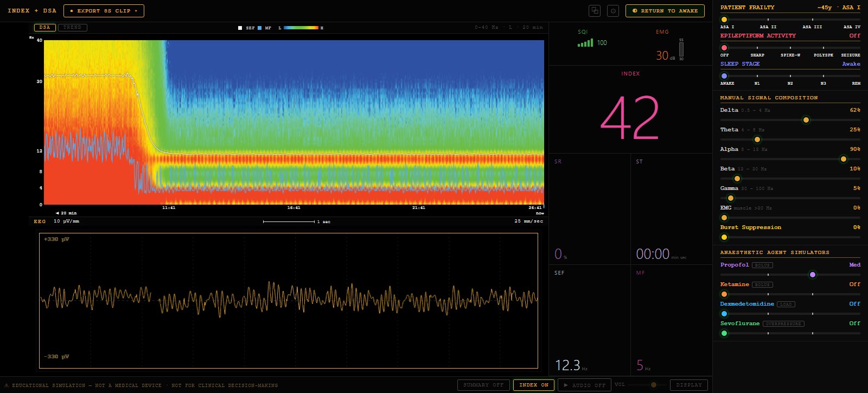The height and width of the screenshot is (393, 868).
Task: Click the DISPLAY button
Action: [689, 385]
